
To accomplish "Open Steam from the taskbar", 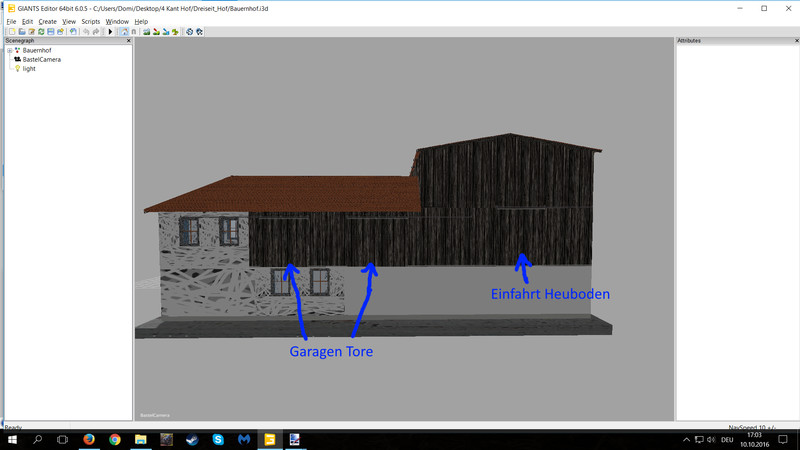I will (x=193, y=439).
